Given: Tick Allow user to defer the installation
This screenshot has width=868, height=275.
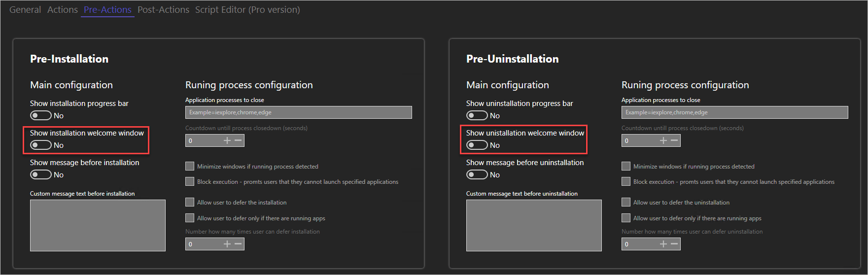Looking at the screenshot, I should [x=190, y=202].
